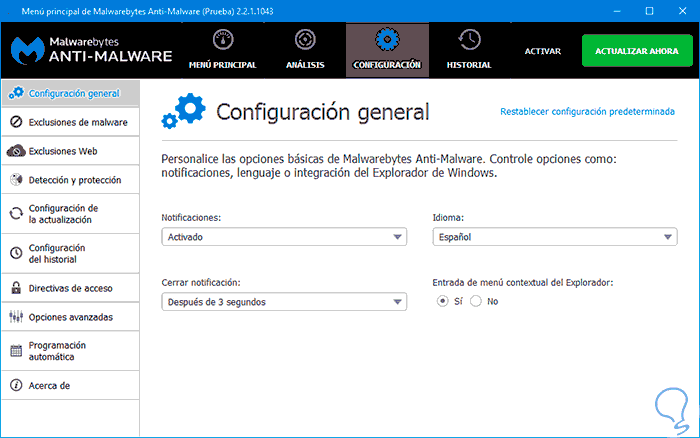Open the Idioma dropdown showing Español
700x438 pixels.
pos(555,237)
